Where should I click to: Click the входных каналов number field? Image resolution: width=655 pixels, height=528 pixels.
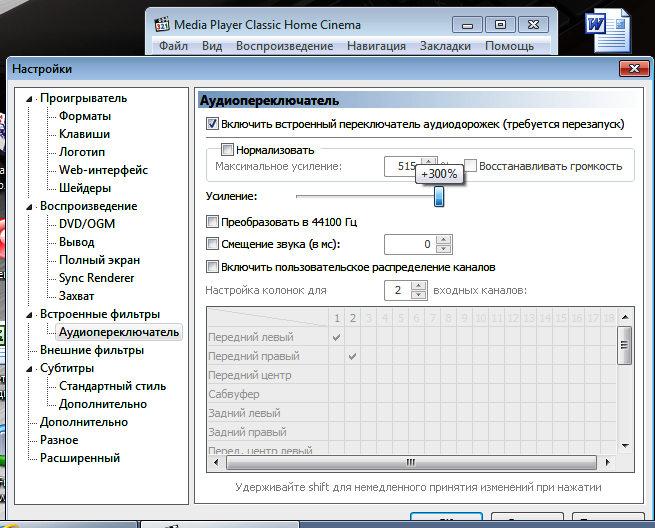(398, 290)
